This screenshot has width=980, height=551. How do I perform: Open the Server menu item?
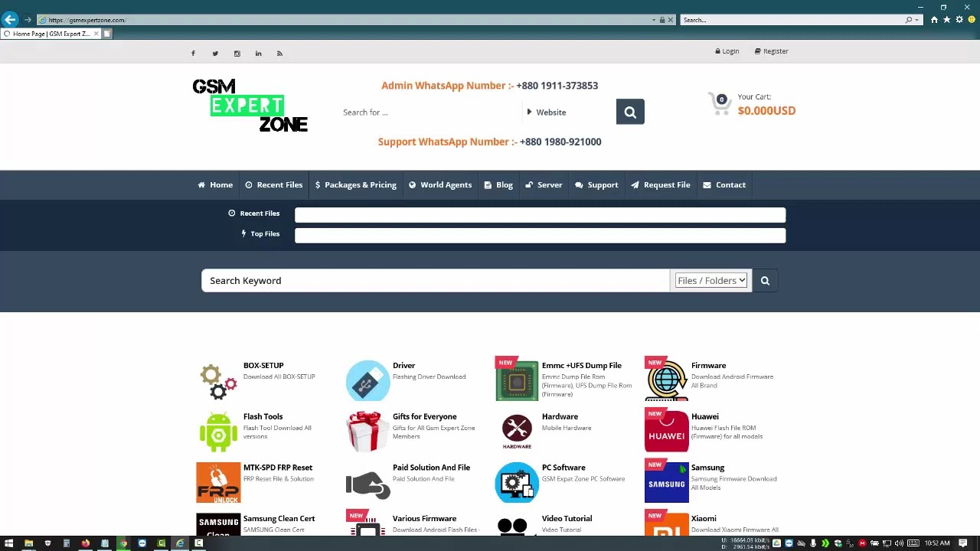coord(544,185)
